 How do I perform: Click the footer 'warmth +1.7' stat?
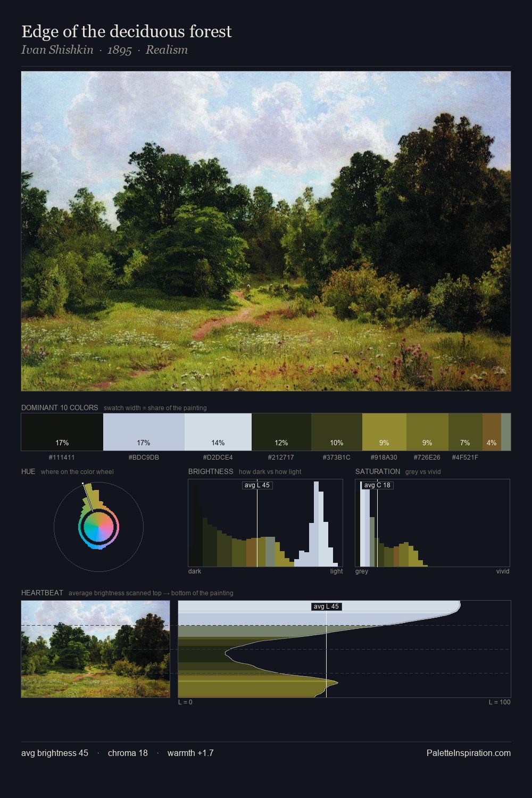coord(190,753)
